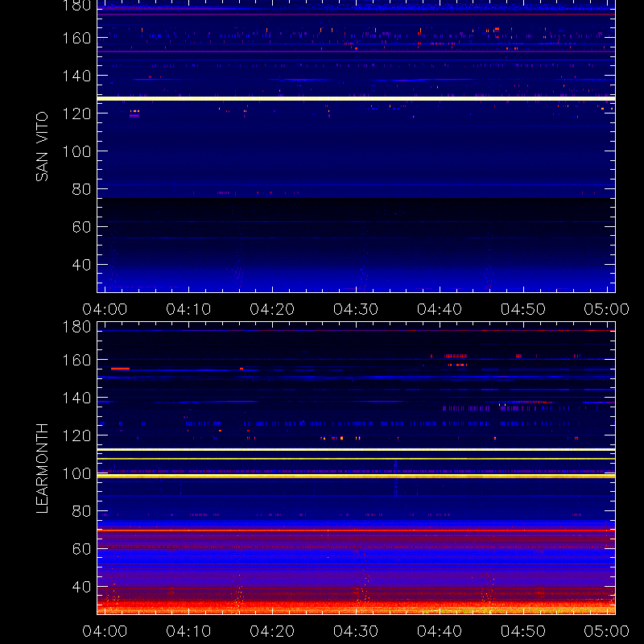Viewport: 644px width, 644px height.
Task: Click the 04:00 time label under the Learmonth plot
Action: tap(105, 631)
